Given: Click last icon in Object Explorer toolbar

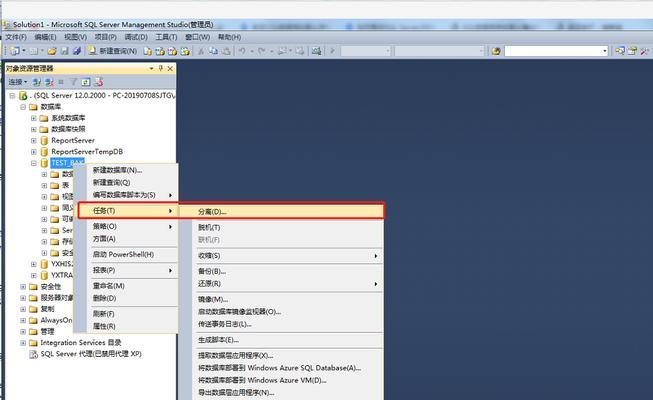Looking at the screenshot, I should [x=99, y=82].
